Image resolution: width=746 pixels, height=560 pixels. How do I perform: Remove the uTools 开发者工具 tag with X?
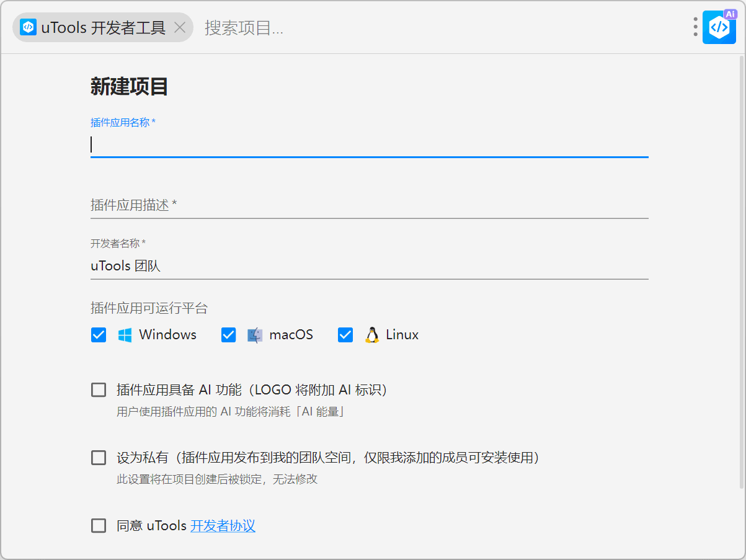pos(180,27)
